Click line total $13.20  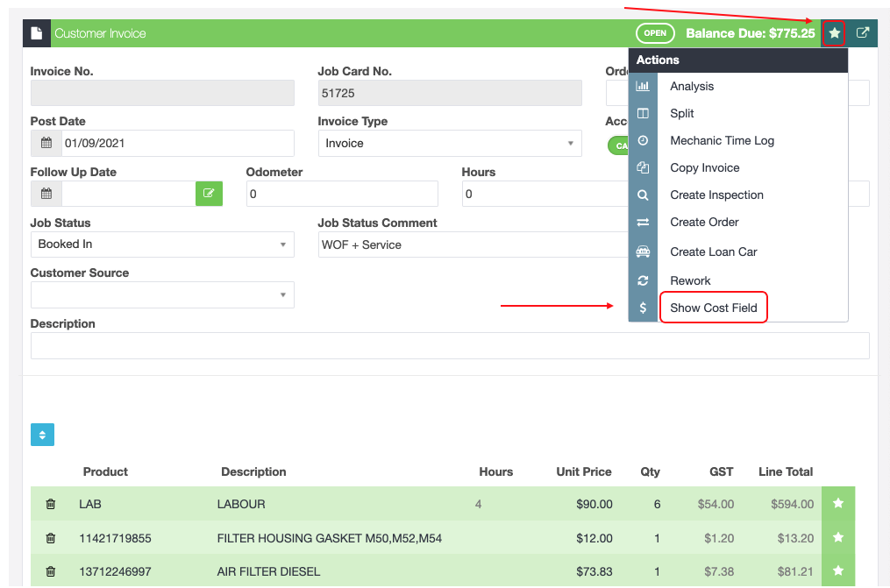[796, 538]
